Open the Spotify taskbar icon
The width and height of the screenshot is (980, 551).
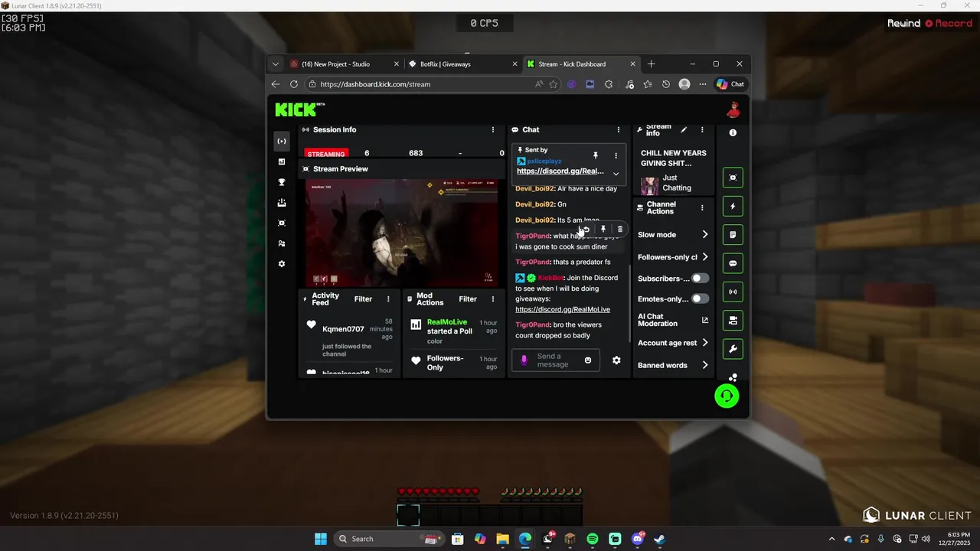tap(593, 539)
